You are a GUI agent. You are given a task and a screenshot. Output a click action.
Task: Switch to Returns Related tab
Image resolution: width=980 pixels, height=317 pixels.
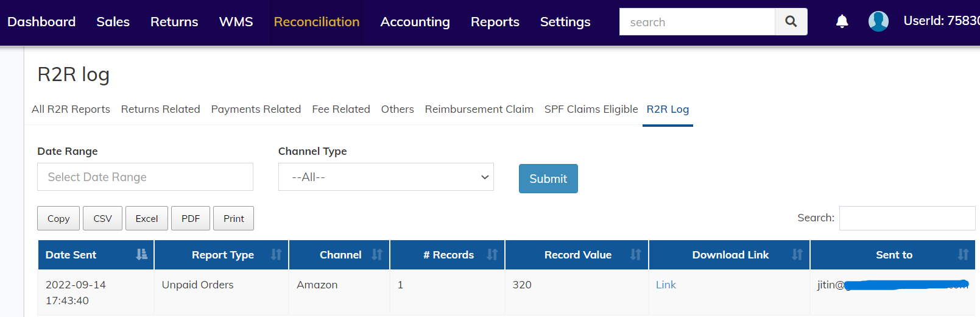pos(160,109)
